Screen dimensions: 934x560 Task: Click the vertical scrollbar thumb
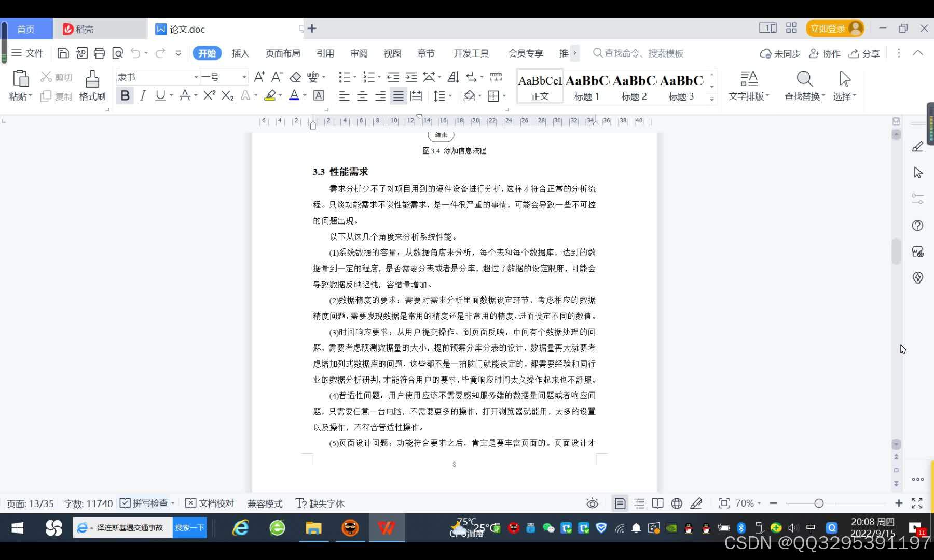tap(896, 251)
